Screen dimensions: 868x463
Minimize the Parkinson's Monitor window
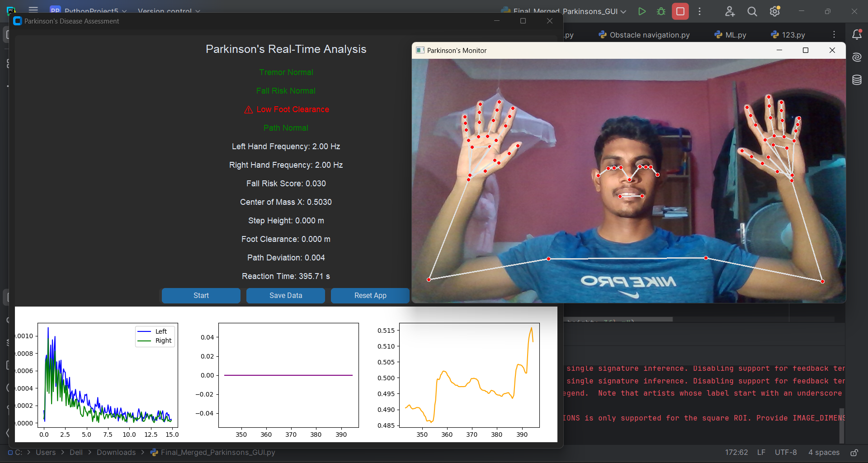[x=779, y=50]
